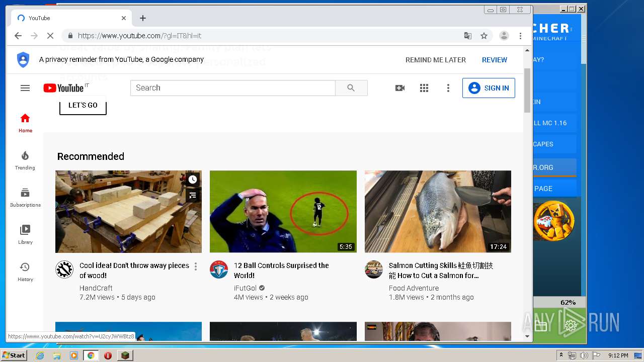Click Food Adventure channel avatar

(374, 269)
